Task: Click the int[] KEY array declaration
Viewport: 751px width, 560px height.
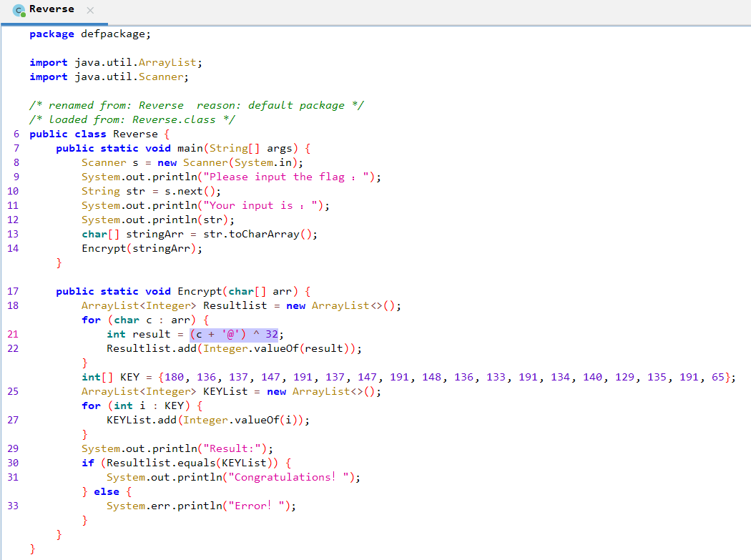Action: coord(408,377)
